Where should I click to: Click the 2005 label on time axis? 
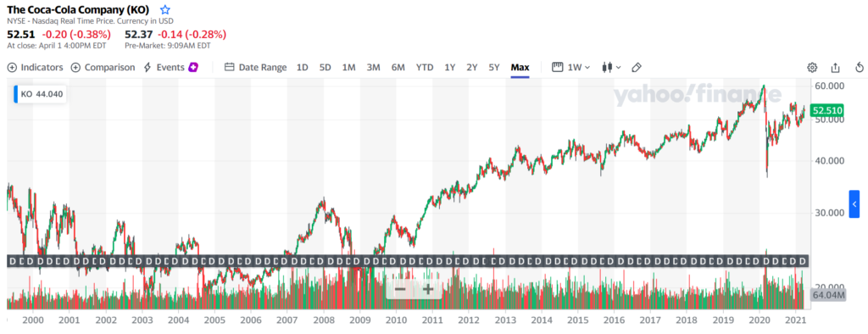click(214, 320)
